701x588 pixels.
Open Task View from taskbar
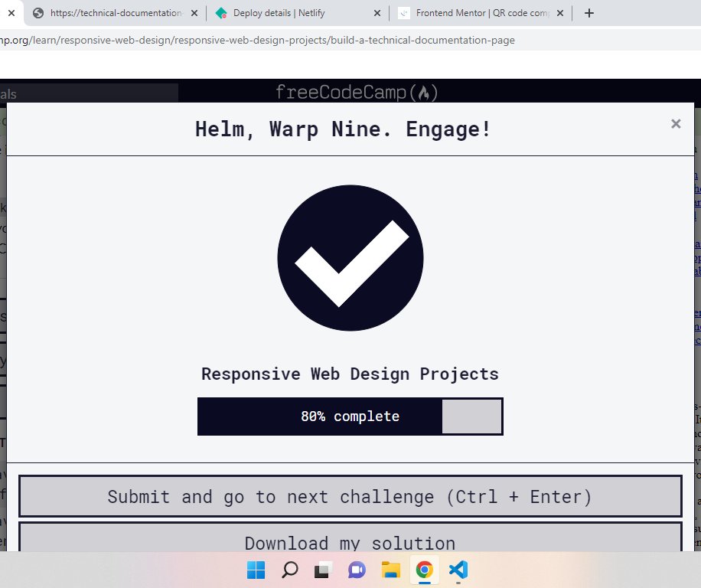[323, 570]
